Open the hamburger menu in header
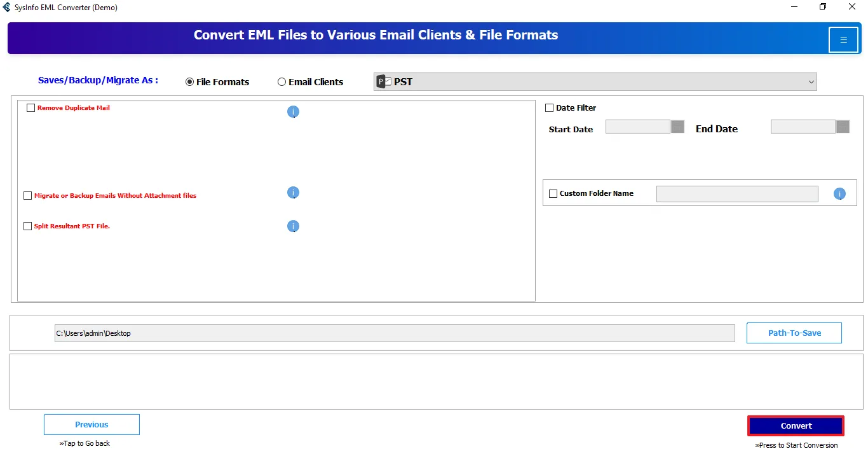Screen dimensions: 868x463 pyautogui.click(x=843, y=40)
